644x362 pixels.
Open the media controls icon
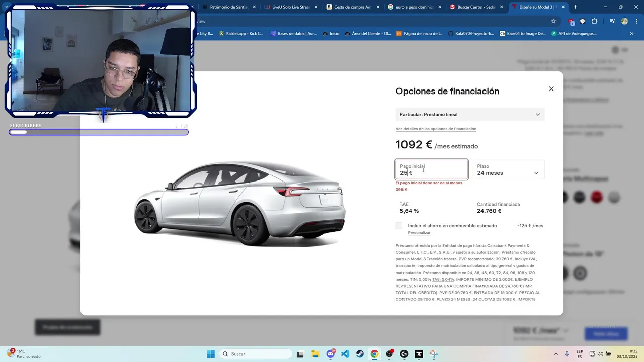612,21
